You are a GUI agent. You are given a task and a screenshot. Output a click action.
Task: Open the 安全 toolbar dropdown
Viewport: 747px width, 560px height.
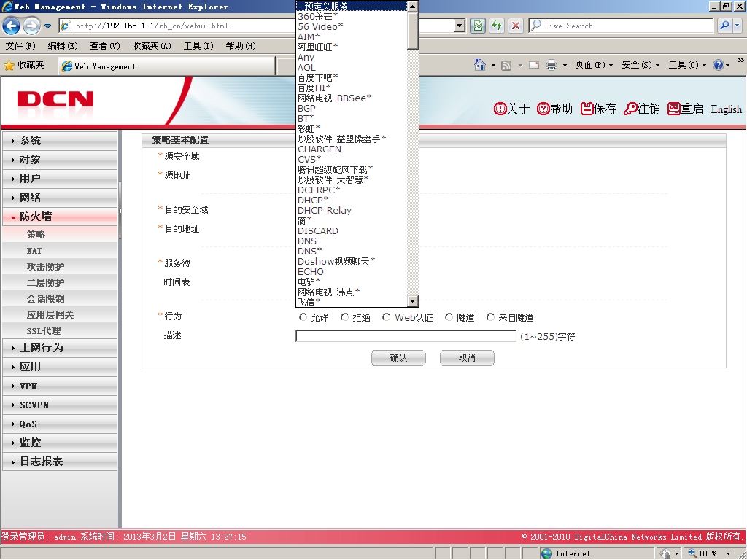pyautogui.click(x=640, y=65)
